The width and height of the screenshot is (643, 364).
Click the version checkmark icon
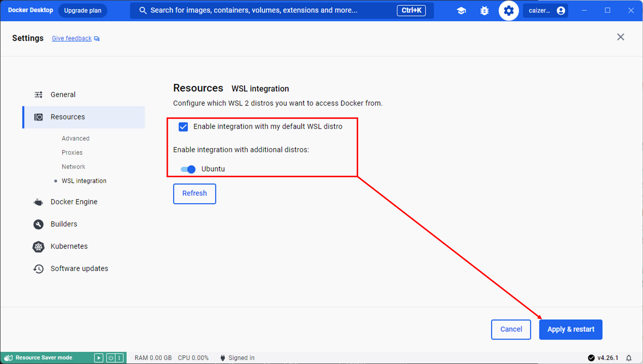[x=591, y=358]
